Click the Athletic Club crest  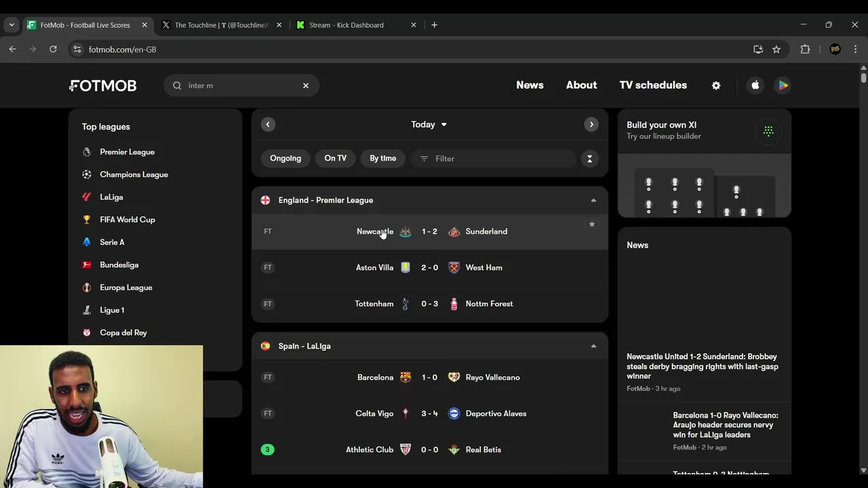coord(406,449)
